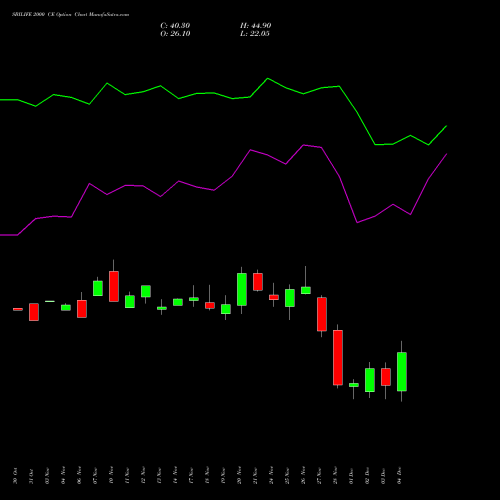Click the 01 Dec date label
Image resolution: width=500 pixels, height=500 pixels.
coord(351,476)
